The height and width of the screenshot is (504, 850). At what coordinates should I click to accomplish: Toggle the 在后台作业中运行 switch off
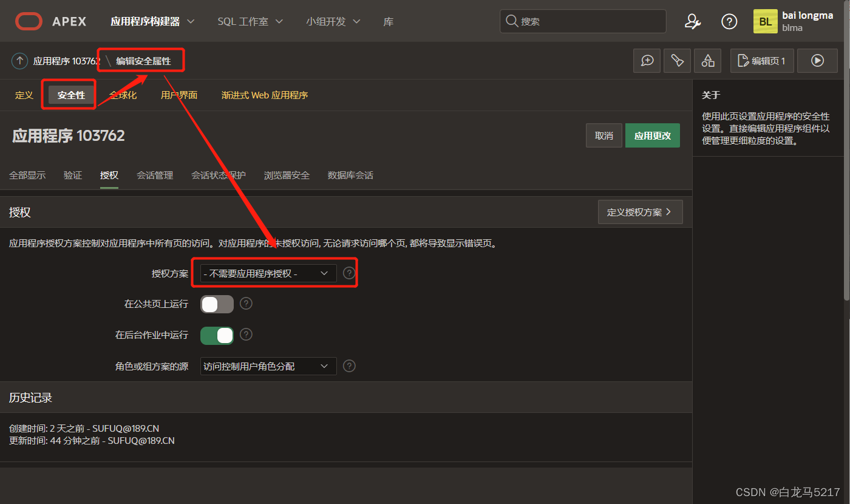(217, 335)
